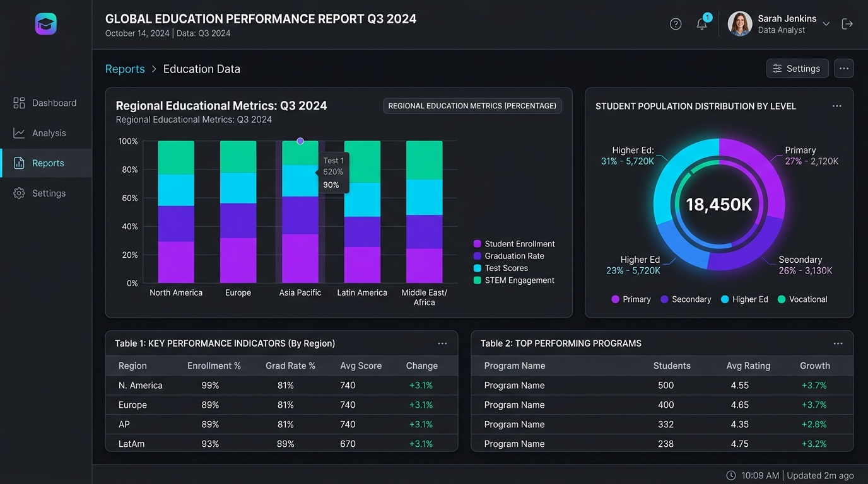Click Sarah Jenkins profile avatar
This screenshot has height=484, width=868.
click(740, 24)
